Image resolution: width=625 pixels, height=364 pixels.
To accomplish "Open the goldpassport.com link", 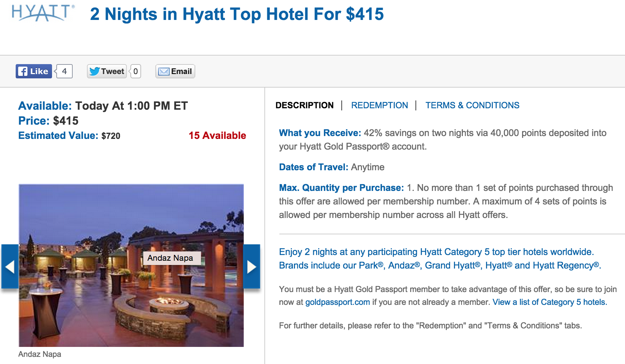I will coord(337,302).
